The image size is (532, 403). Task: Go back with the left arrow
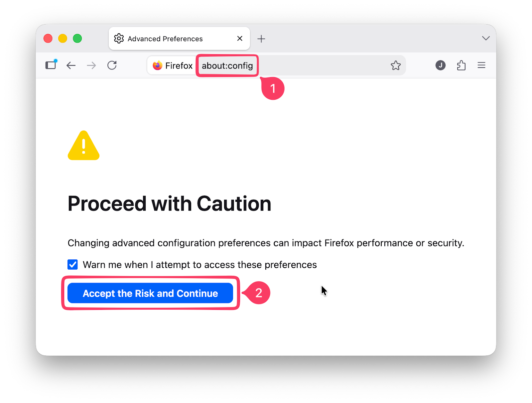(x=71, y=66)
